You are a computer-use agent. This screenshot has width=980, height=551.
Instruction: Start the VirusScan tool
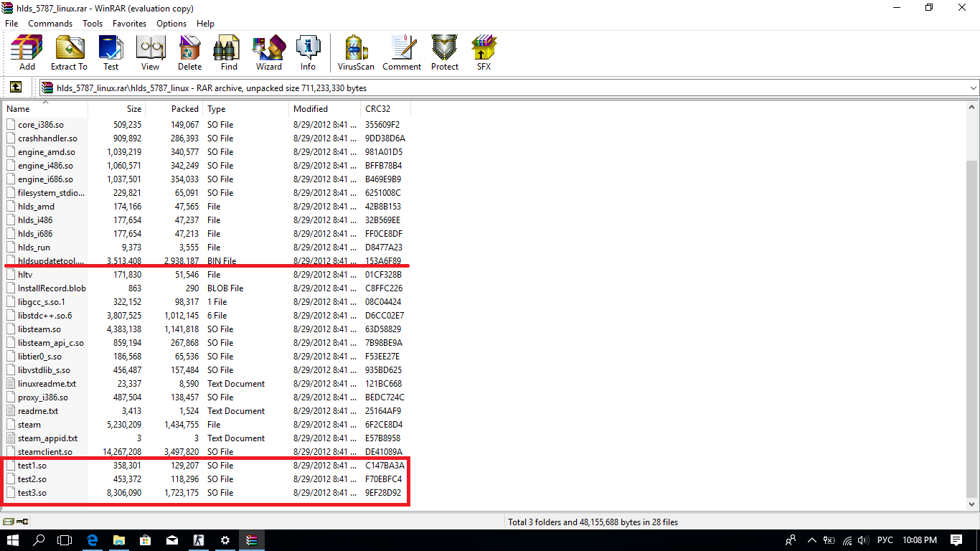356,52
